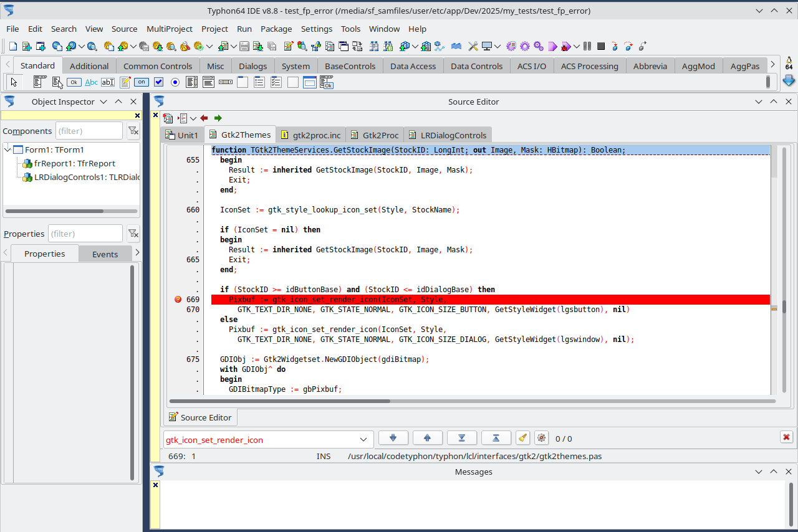
Task: Open the MultiProject menu
Action: (x=169, y=29)
